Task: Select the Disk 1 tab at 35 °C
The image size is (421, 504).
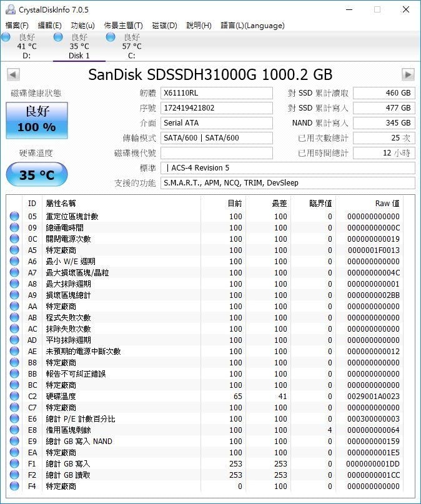Action: tap(79, 46)
